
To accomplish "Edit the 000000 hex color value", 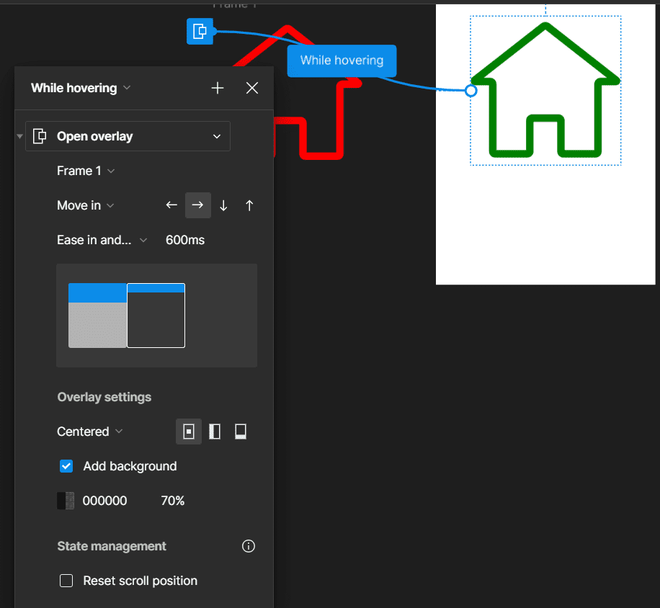I will click(x=105, y=501).
